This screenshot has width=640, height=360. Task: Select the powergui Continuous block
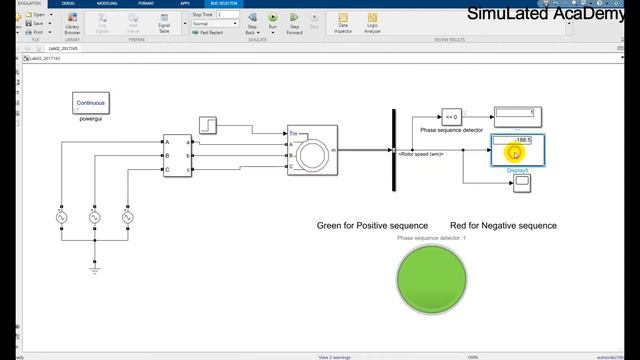91,103
